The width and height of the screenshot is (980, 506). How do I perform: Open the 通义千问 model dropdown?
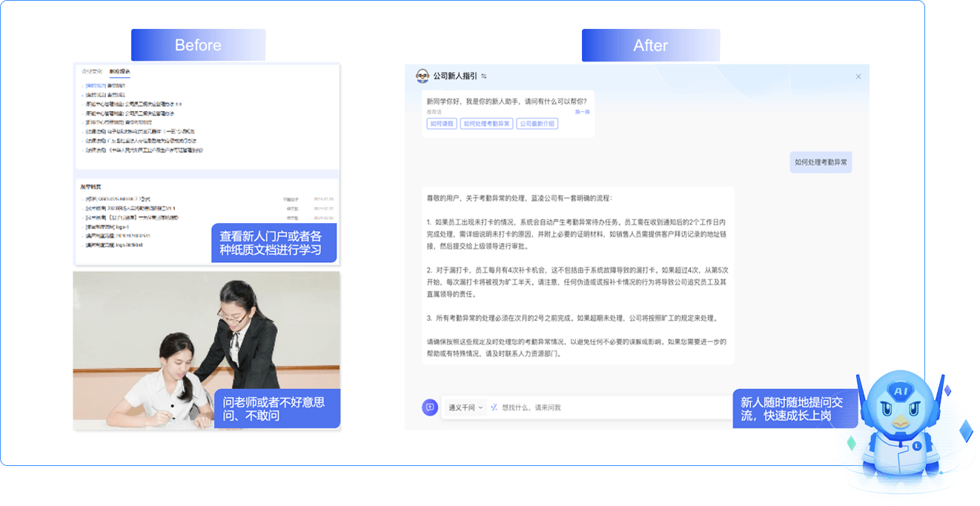tap(466, 407)
